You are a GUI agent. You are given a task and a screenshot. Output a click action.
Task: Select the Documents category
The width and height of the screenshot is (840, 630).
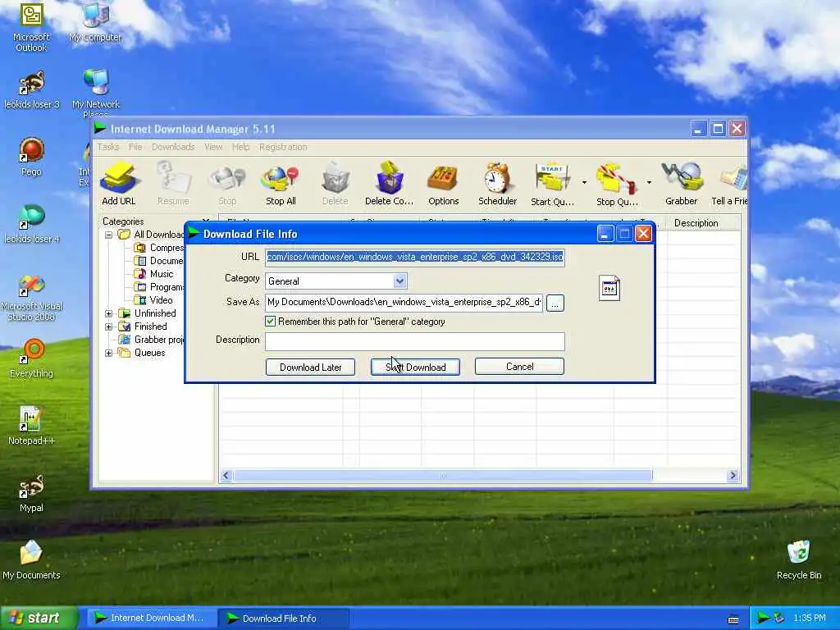click(159, 261)
